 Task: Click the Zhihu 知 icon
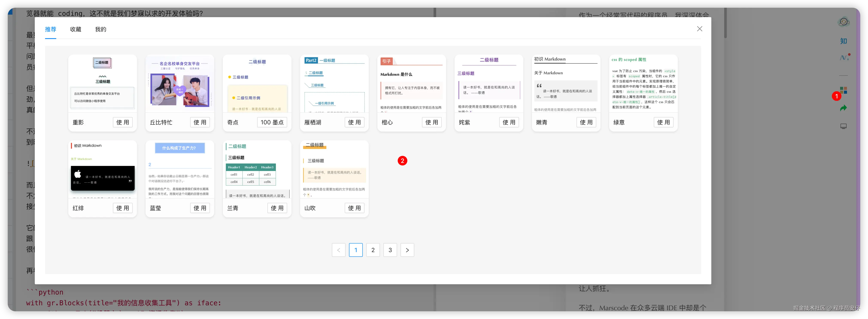(843, 41)
